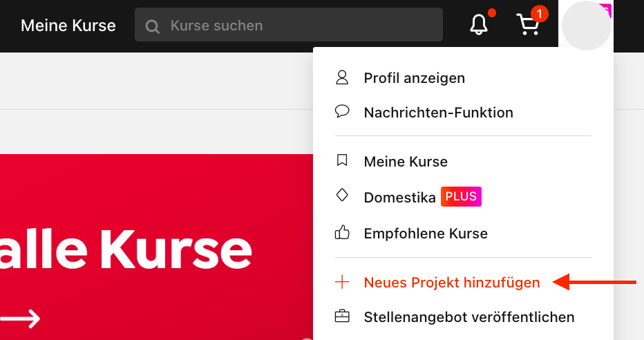The image size is (644, 340).
Task: Click the person icon beside Profil anzeigen
Action: 342,77
